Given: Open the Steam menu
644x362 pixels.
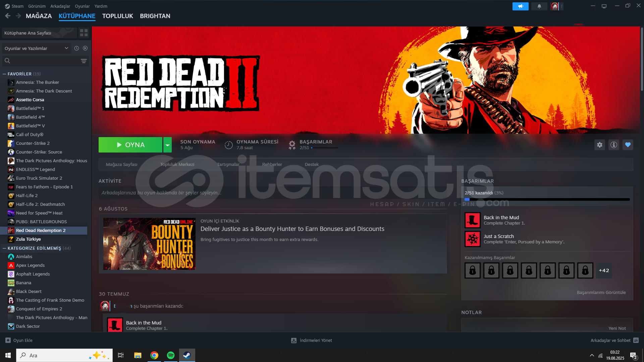Looking at the screenshot, I should point(14,6).
